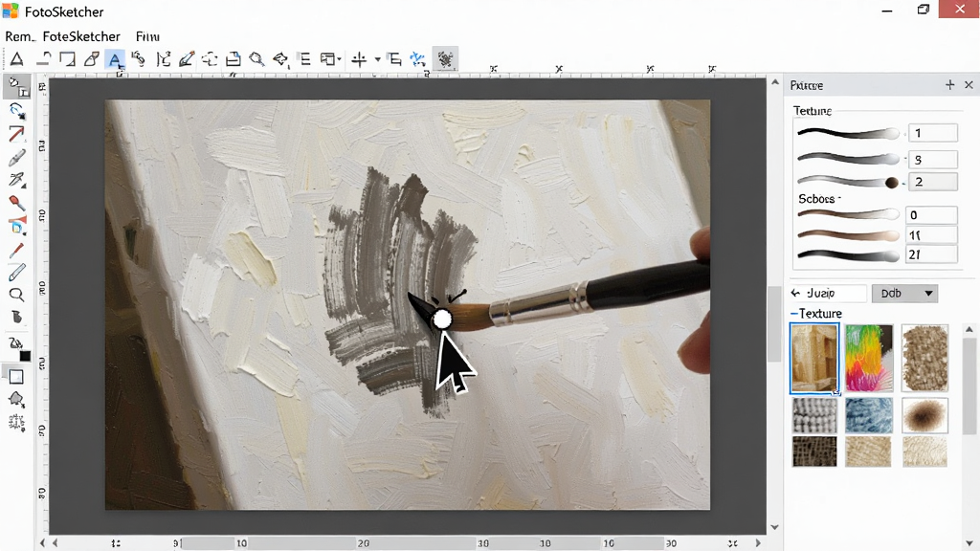Select the red funnel with blue square tool in the left sidebar
The width and height of the screenshot is (980, 551).
click(17, 226)
